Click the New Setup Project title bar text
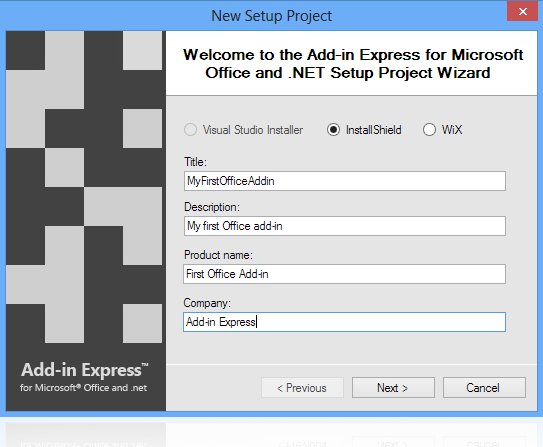Image resolution: width=543 pixels, height=447 pixels. point(272,16)
